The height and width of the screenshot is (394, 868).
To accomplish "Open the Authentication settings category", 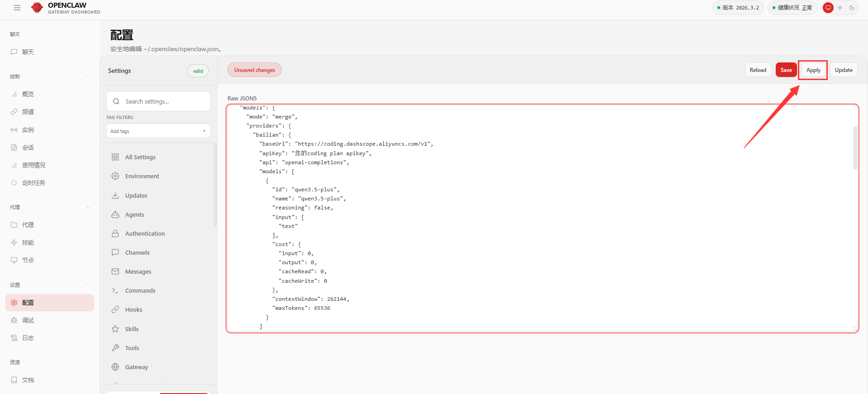I will point(145,234).
